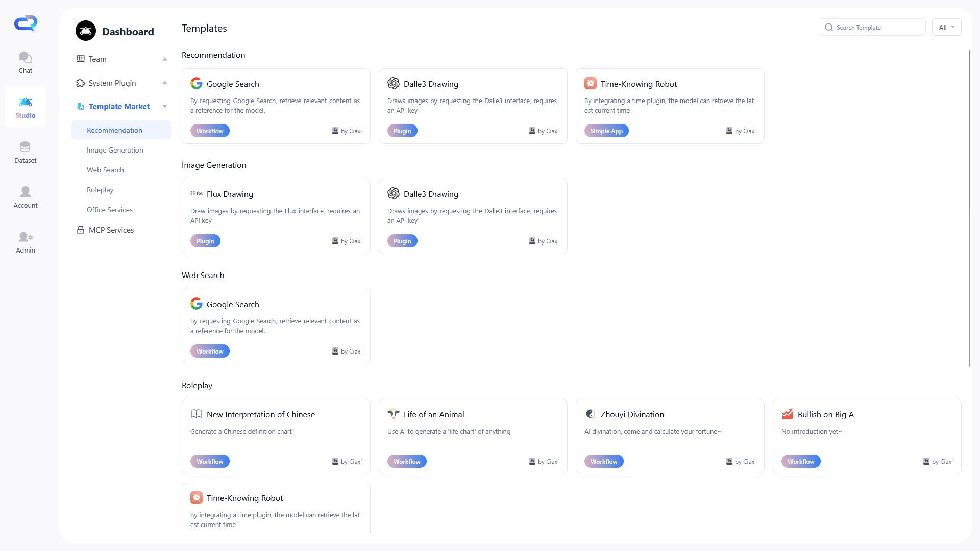Select Roleplay category in the sidebar

[x=100, y=190]
